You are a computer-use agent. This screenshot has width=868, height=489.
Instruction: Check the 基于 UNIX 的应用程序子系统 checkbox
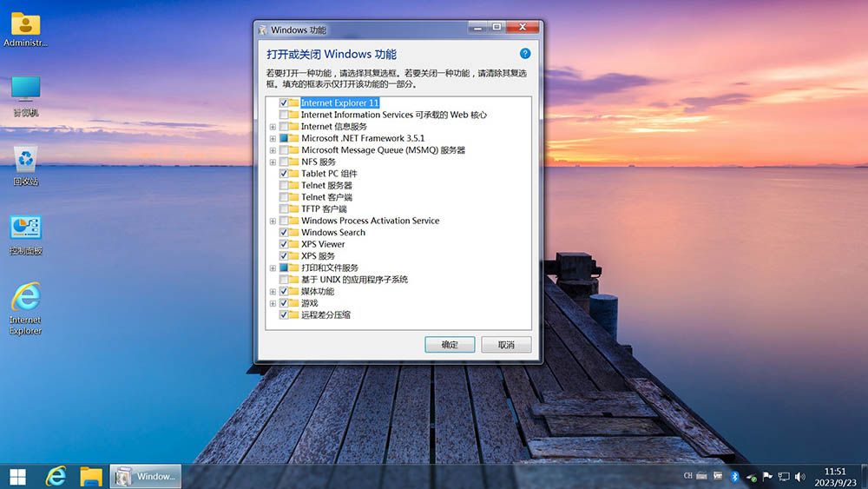[x=284, y=280]
